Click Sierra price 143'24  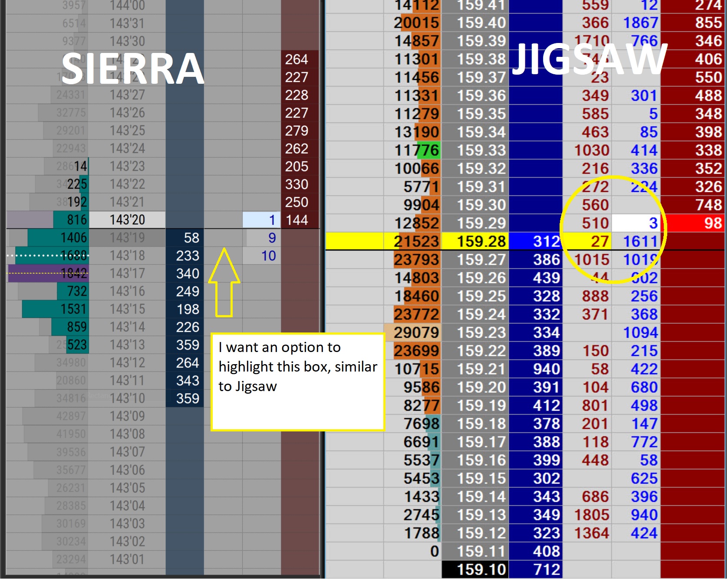(x=127, y=148)
